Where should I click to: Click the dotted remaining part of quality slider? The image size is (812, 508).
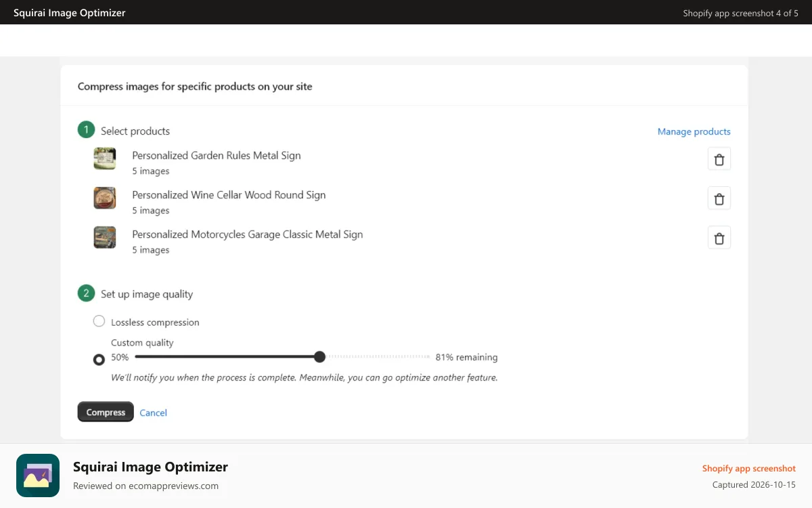[x=378, y=357]
